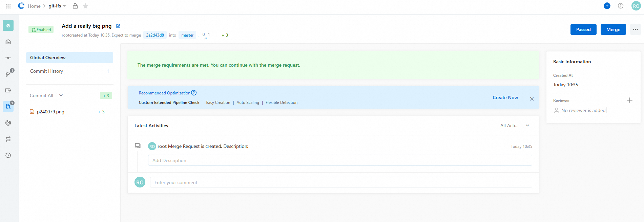644x222 pixels.
Task: Click the Basic Information heading
Action: [x=572, y=62]
